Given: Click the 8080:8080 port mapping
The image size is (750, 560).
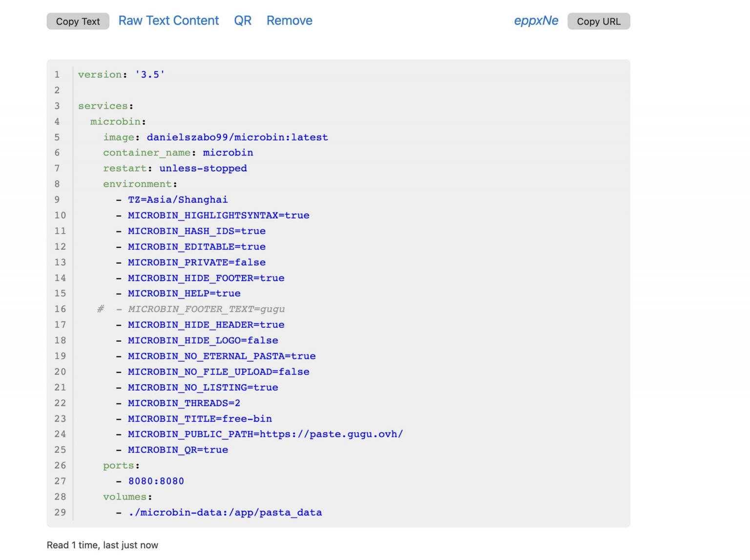Looking at the screenshot, I should [x=156, y=481].
